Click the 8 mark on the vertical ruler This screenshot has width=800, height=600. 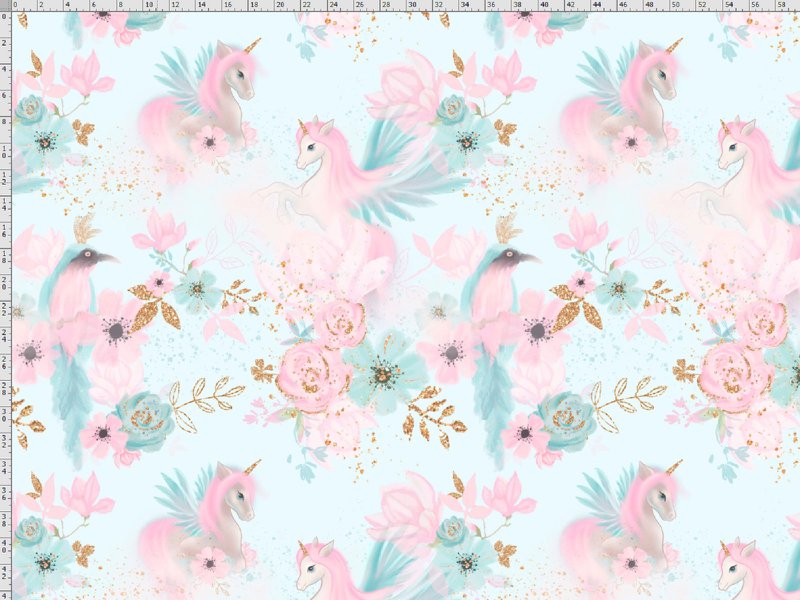click(x=5, y=122)
